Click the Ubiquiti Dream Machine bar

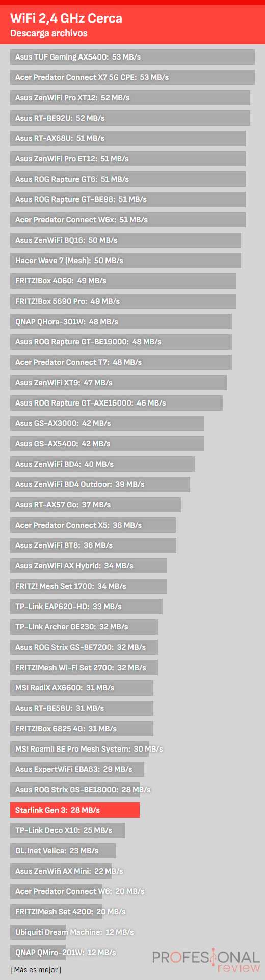[x=38, y=932]
